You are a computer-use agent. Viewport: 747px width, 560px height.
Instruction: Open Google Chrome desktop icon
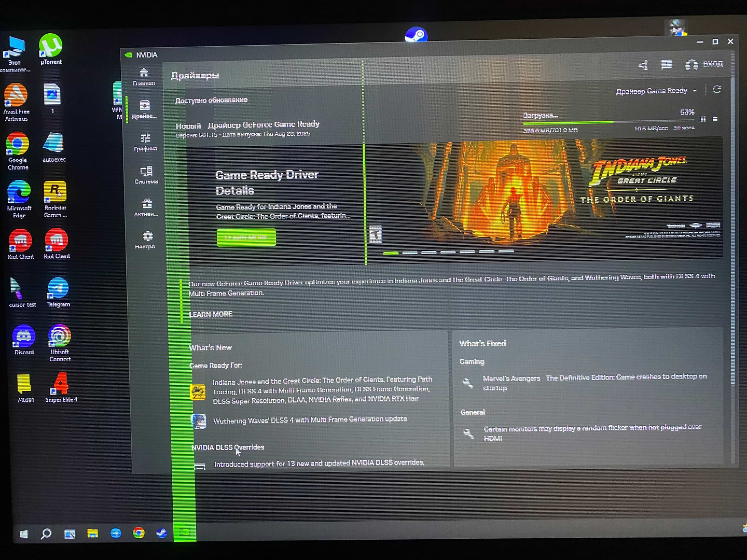point(18,151)
